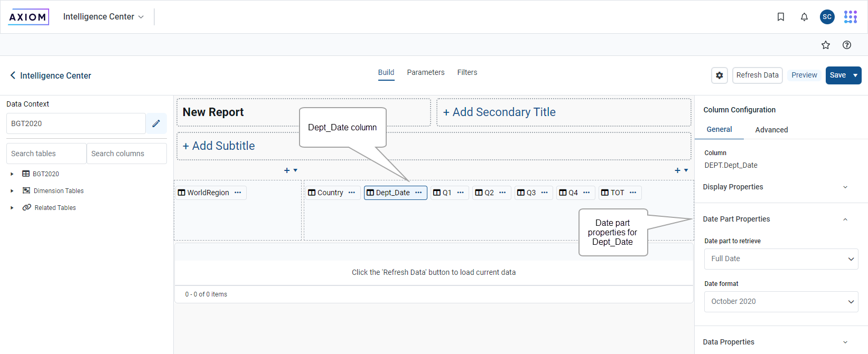This screenshot has width=868, height=354.
Task: Collapse the Date Part Properties section
Action: click(844, 219)
